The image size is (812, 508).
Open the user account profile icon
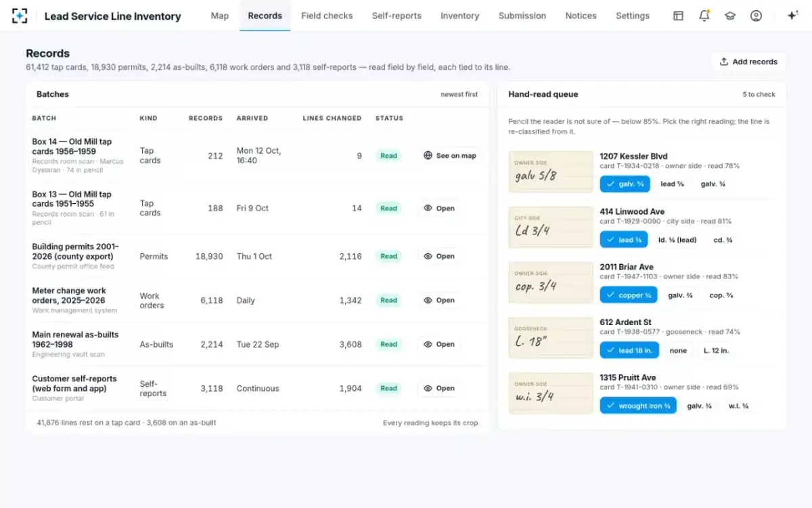click(x=756, y=16)
